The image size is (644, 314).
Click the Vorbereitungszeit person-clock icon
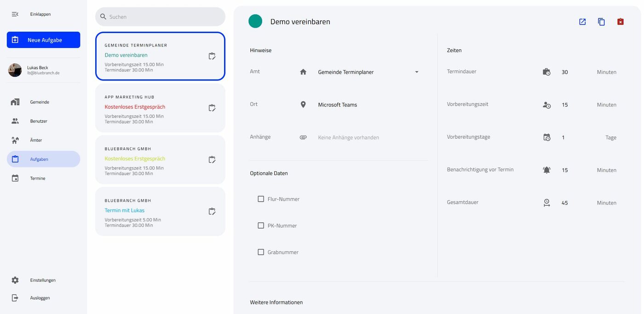(546, 105)
